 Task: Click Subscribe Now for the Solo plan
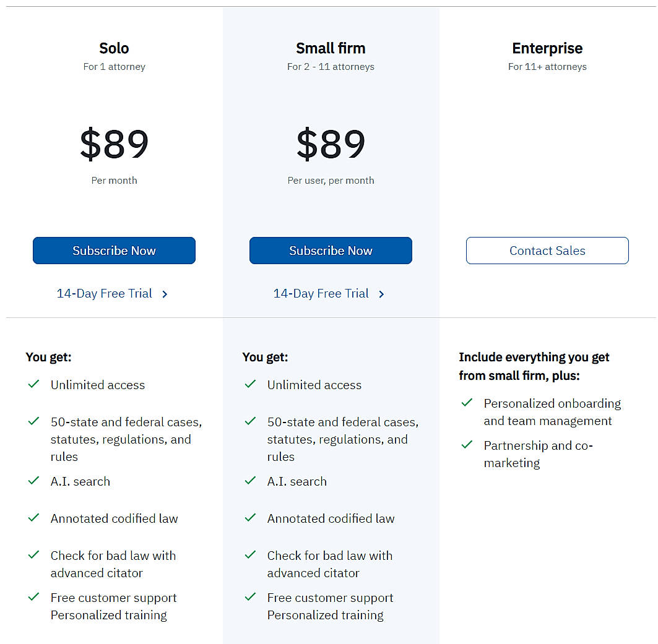[x=114, y=251]
